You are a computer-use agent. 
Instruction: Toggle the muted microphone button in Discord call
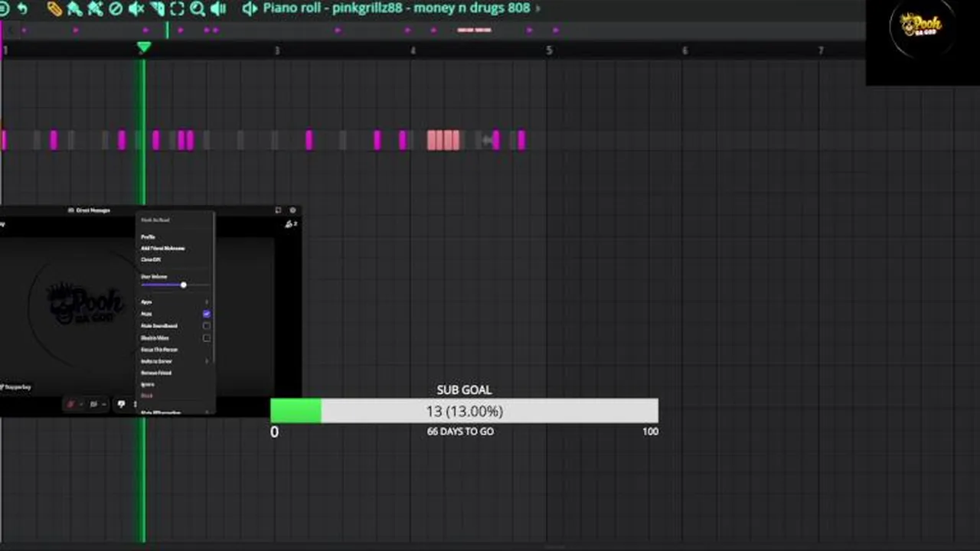[70, 404]
